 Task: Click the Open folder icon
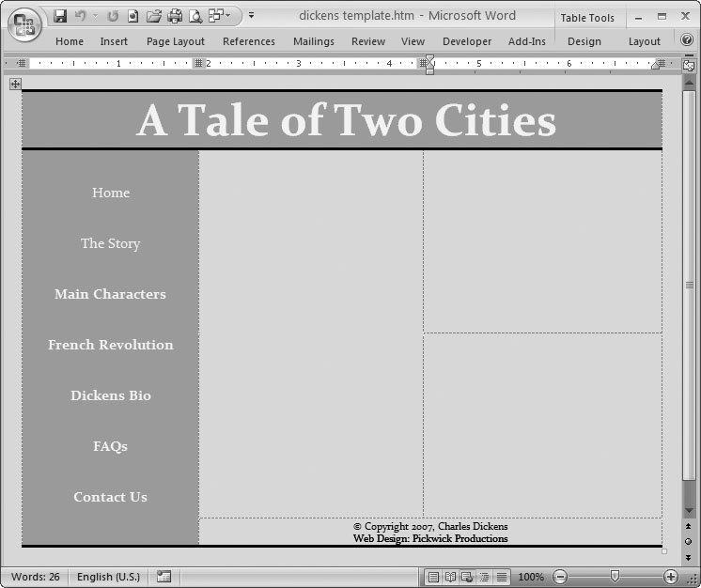pos(153,16)
